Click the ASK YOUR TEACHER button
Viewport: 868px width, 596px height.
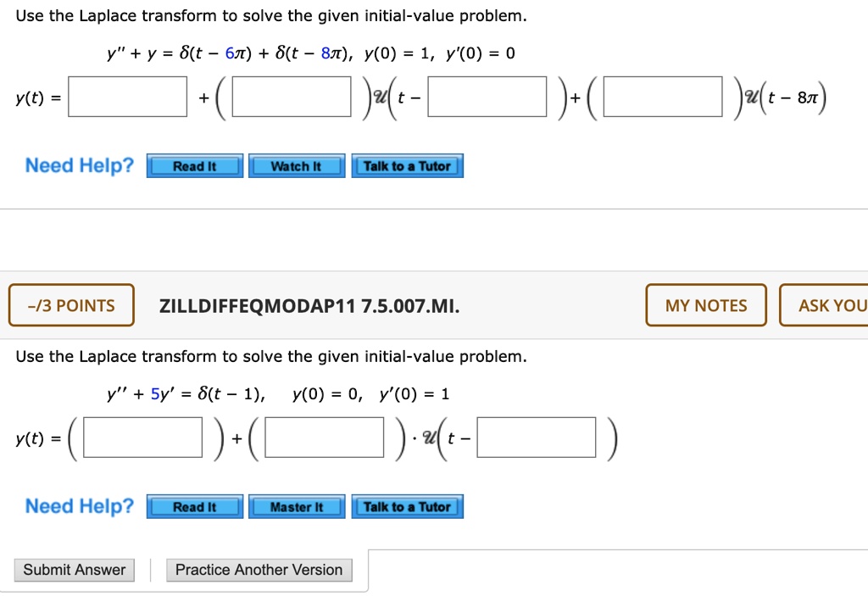pyautogui.click(x=824, y=305)
